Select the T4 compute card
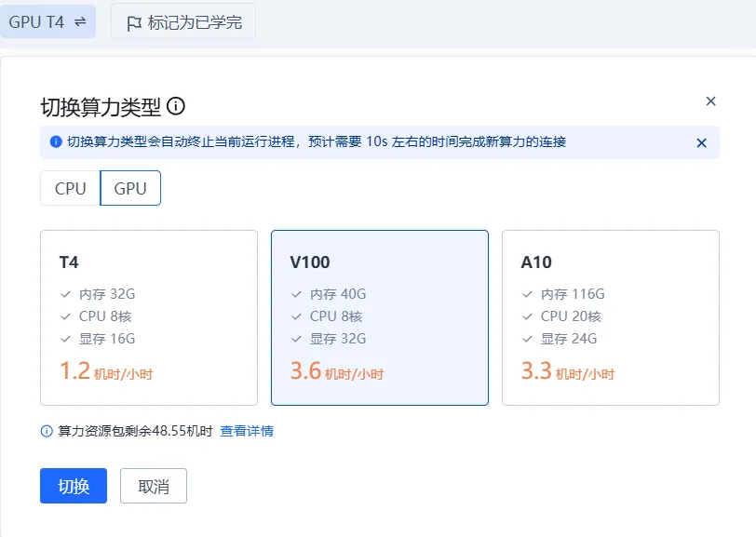Image resolution: width=756 pixels, height=537 pixels. [x=149, y=317]
